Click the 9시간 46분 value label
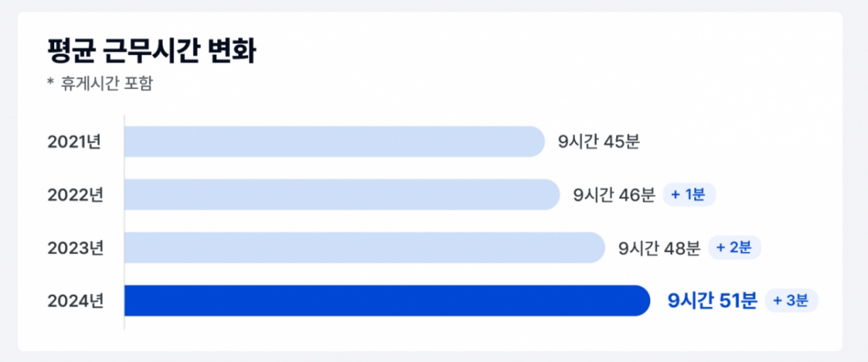Screen dimensions: 868x362 click(614, 195)
